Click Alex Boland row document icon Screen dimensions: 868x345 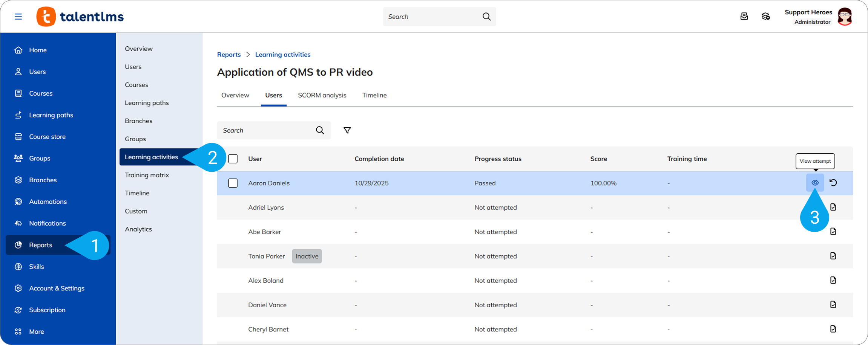pos(833,280)
